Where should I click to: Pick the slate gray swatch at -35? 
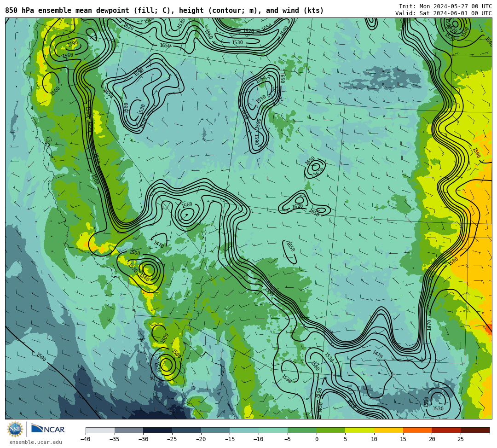click(129, 430)
